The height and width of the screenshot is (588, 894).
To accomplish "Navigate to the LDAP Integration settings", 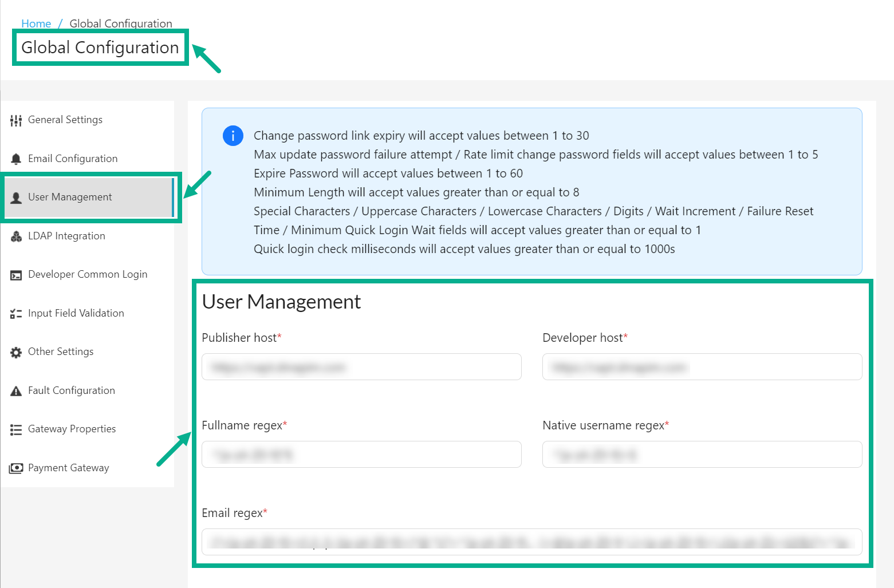I will (x=66, y=235).
